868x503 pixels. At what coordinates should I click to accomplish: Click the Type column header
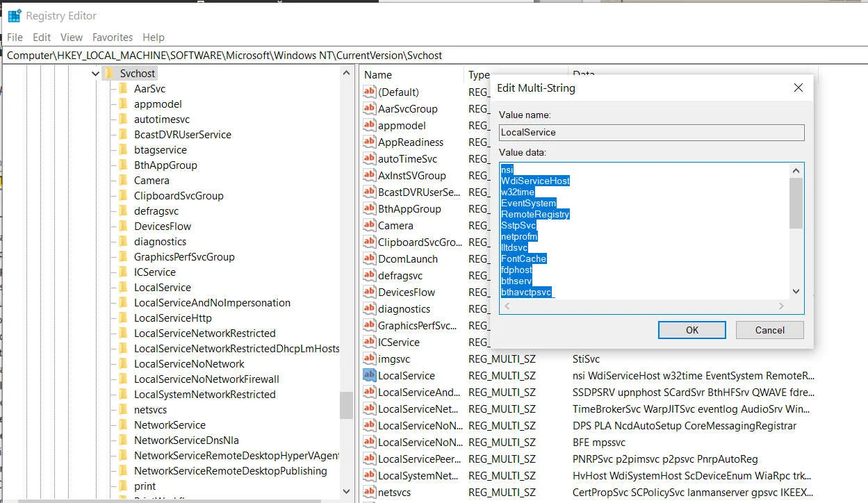click(x=478, y=74)
